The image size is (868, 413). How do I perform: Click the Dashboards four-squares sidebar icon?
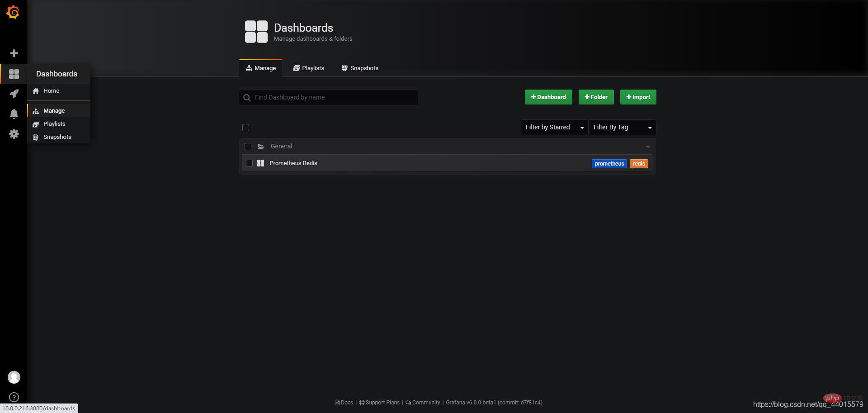(x=14, y=74)
